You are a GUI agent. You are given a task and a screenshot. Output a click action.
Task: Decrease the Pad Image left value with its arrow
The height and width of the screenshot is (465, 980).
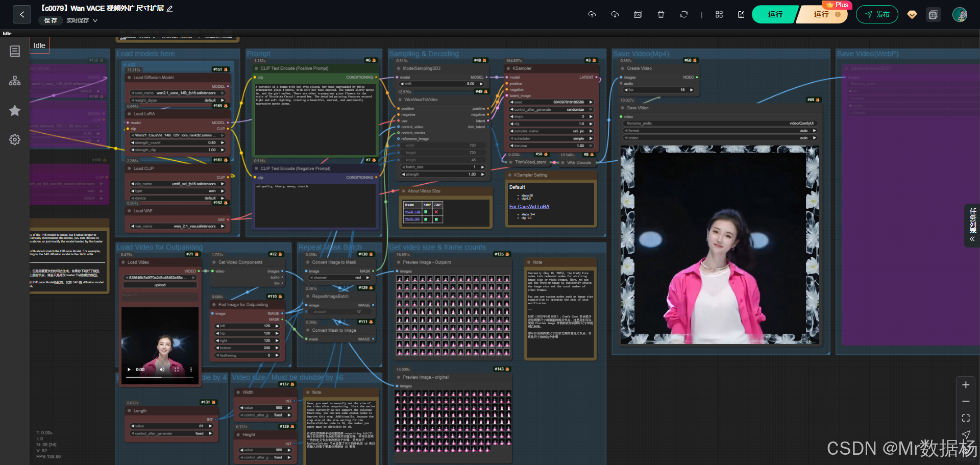(x=217, y=326)
